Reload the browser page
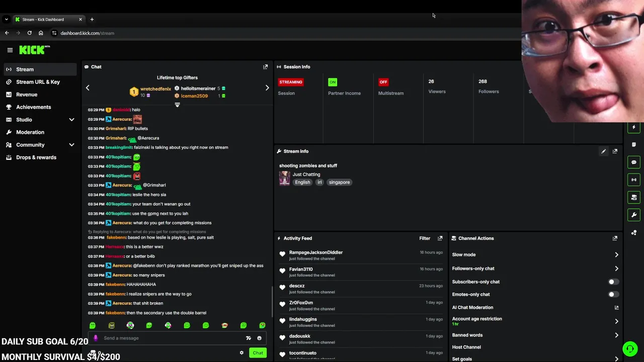 point(29,33)
